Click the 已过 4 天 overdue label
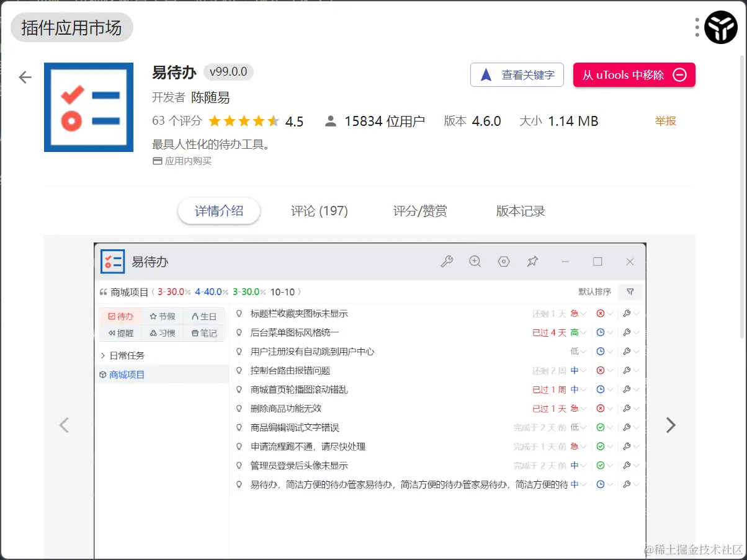The width and height of the screenshot is (747, 560). pos(549,333)
